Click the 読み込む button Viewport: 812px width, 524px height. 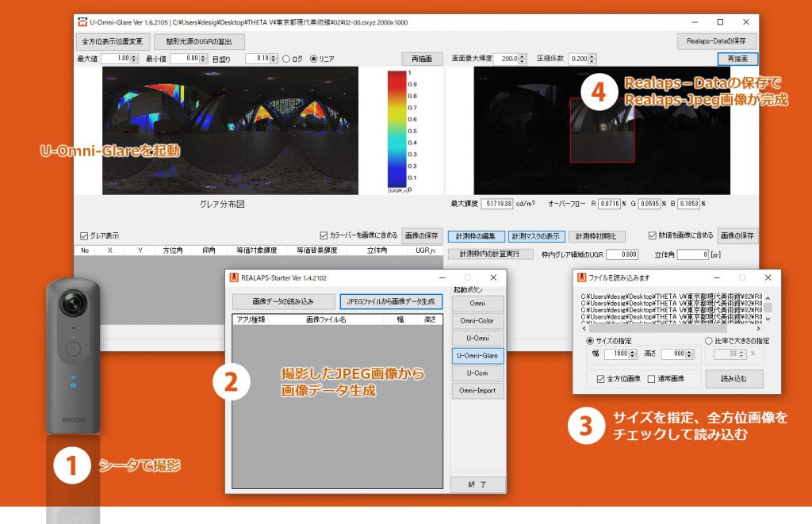734,379
